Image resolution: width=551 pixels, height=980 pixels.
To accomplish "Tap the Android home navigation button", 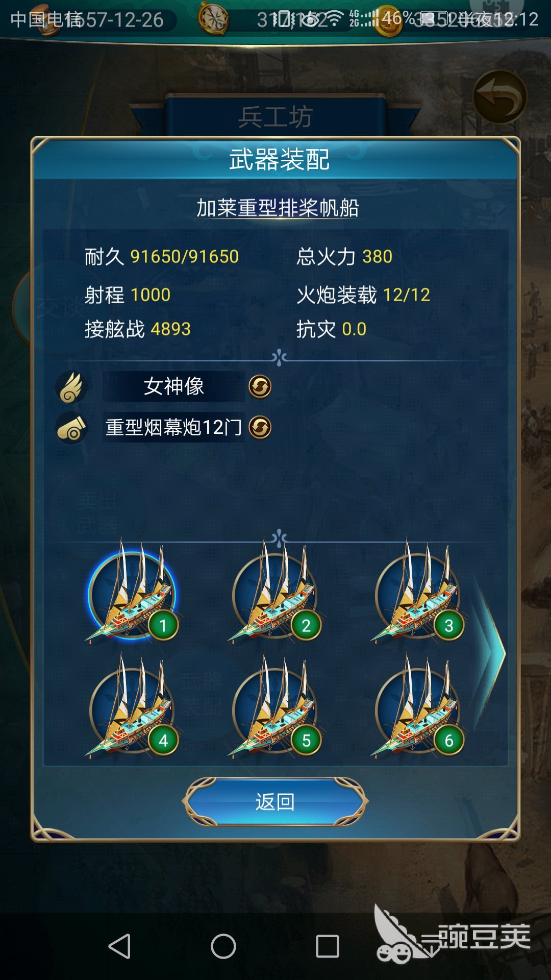I will click(223, 946).
